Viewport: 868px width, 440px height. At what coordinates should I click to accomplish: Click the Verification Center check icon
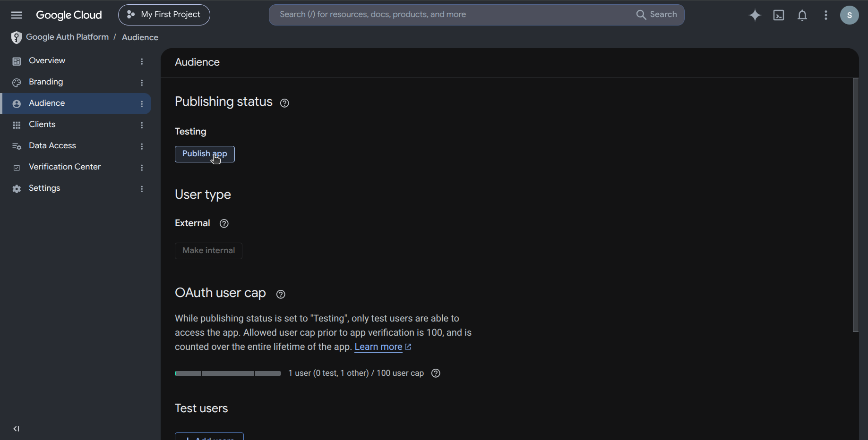pos(17,168)
